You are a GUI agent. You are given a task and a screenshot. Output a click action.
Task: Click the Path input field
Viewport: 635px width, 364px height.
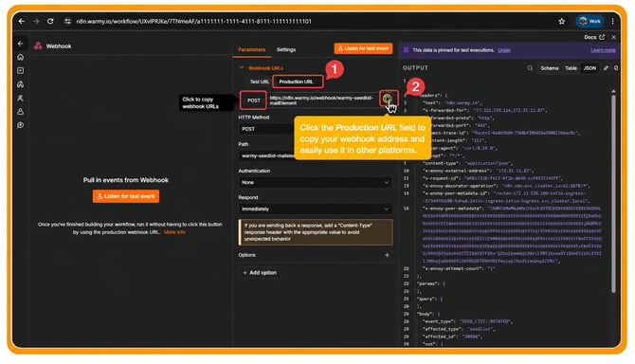coord(267,155)
